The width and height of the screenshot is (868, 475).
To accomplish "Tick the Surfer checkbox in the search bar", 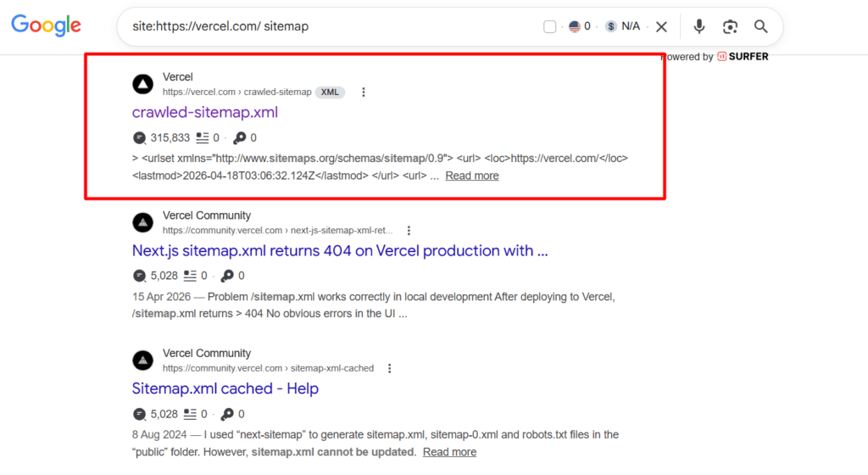I will coord(549,26).
